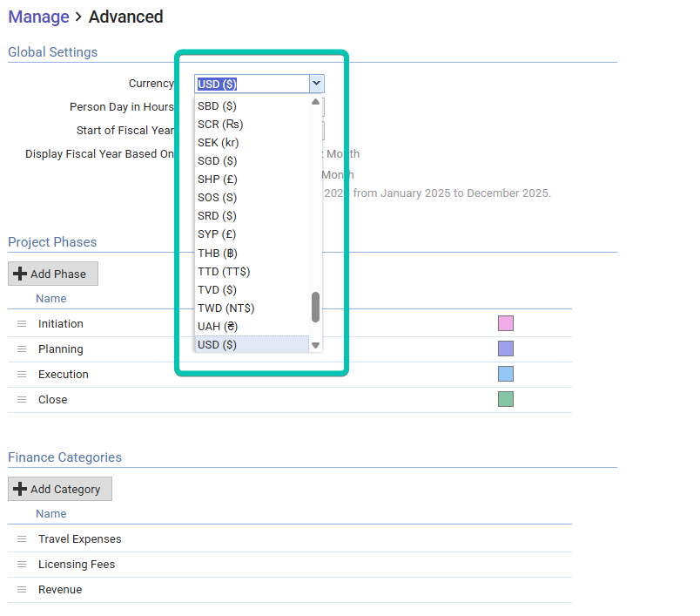Click Travel Expenses row drag handle
This screenshot has width=700, height=616.
pyautogui.click(x=22, y=539)
